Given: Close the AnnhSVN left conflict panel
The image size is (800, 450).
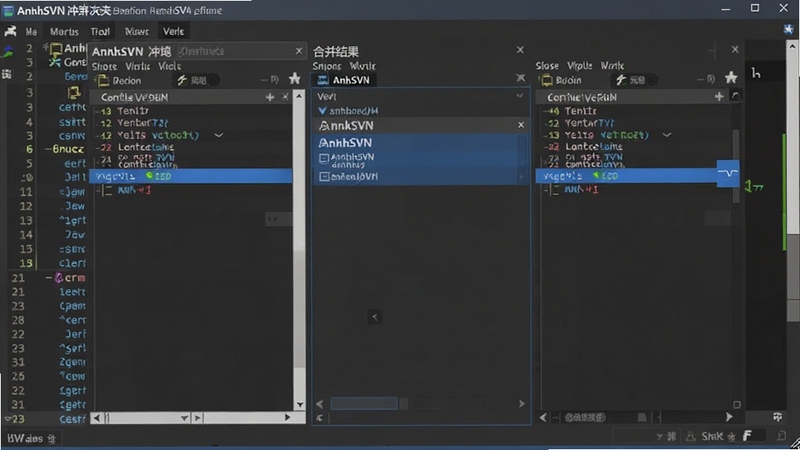Looking at the screenshot, I should pos(299,51).
